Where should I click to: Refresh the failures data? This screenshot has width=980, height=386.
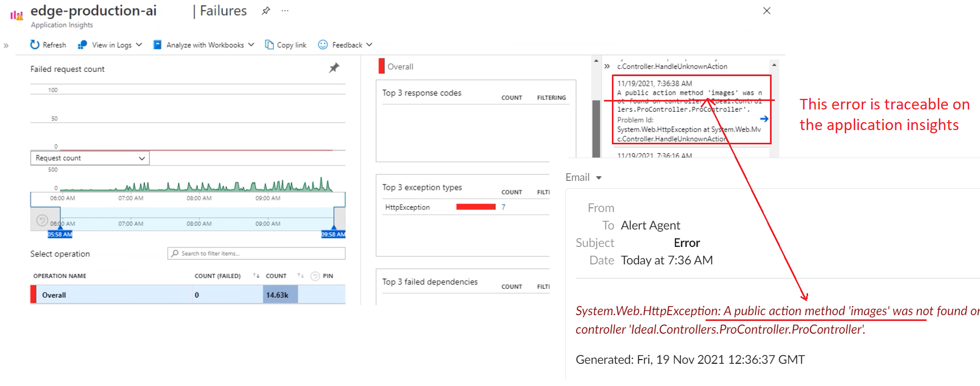click(x=48, y=45)
